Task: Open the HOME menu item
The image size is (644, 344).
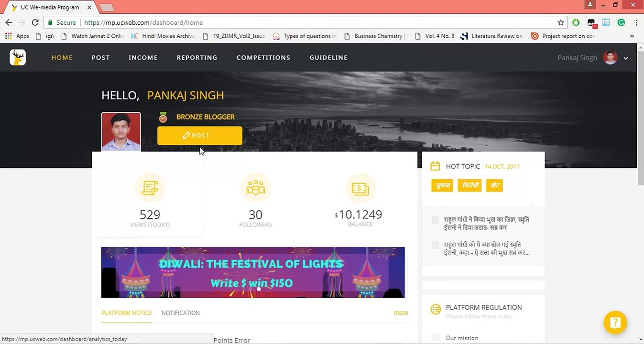Action: [x=62, y=58]
